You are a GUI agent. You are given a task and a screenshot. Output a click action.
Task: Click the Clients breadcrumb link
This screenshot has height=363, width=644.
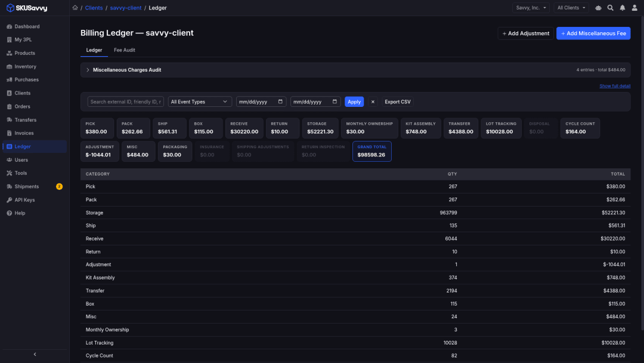pos(94,8)
